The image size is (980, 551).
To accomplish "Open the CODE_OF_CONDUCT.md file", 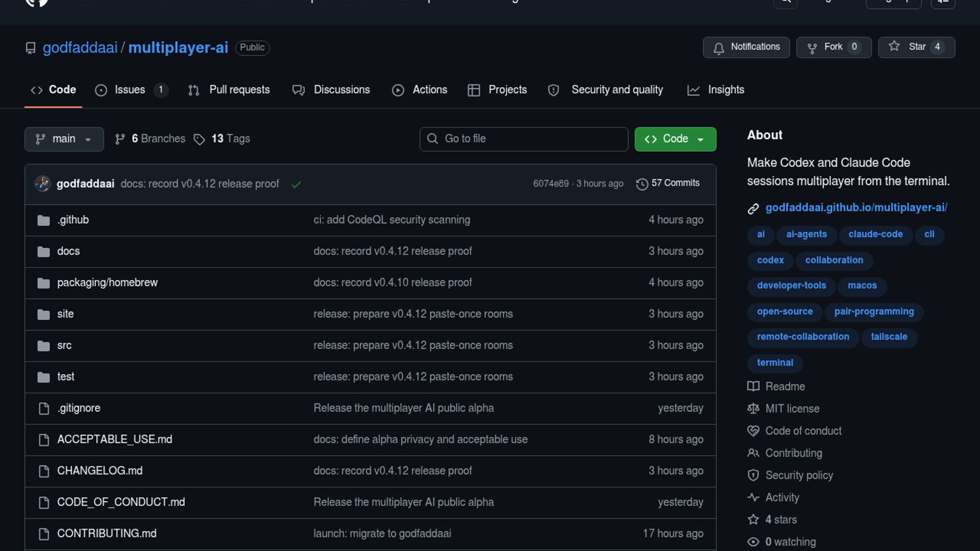I will click(x=121, y=502).
